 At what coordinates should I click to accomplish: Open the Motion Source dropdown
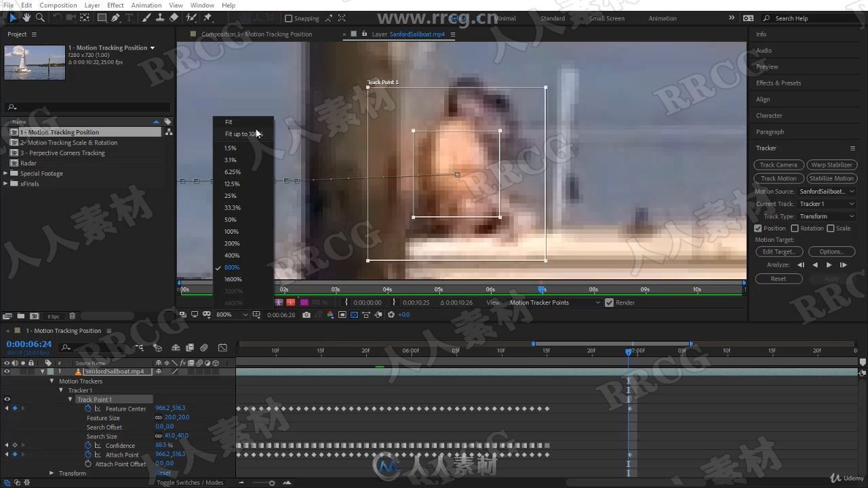click(x=828, y=191)
